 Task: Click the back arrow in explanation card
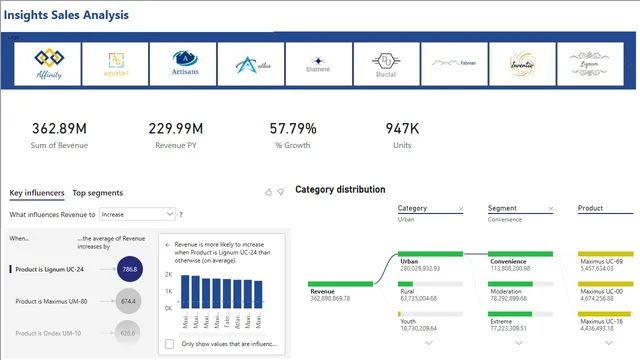click(167, 245)
